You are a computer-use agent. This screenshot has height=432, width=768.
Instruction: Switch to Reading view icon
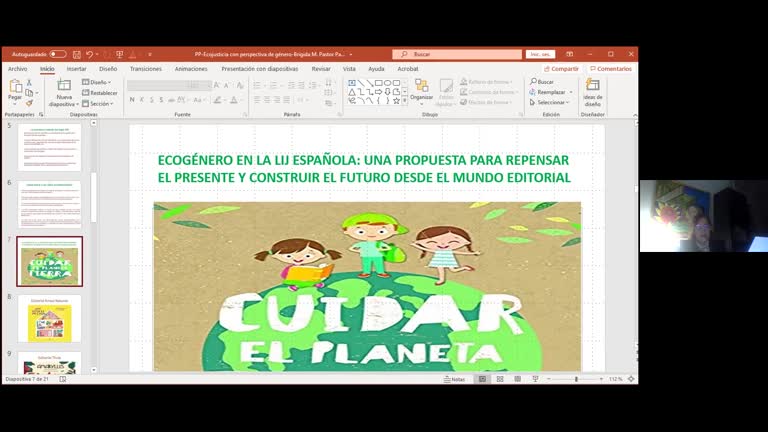pos(518,379)
